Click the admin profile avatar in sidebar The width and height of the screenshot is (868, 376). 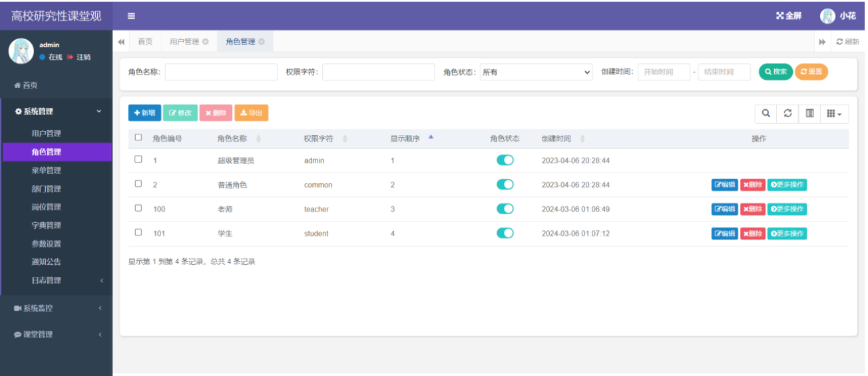click(x=21, y=51)
